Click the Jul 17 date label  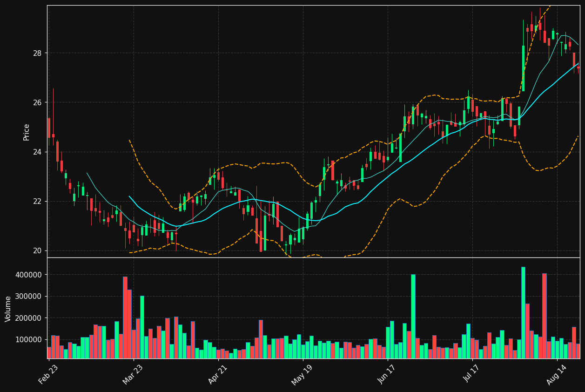[x=472, y=375]
